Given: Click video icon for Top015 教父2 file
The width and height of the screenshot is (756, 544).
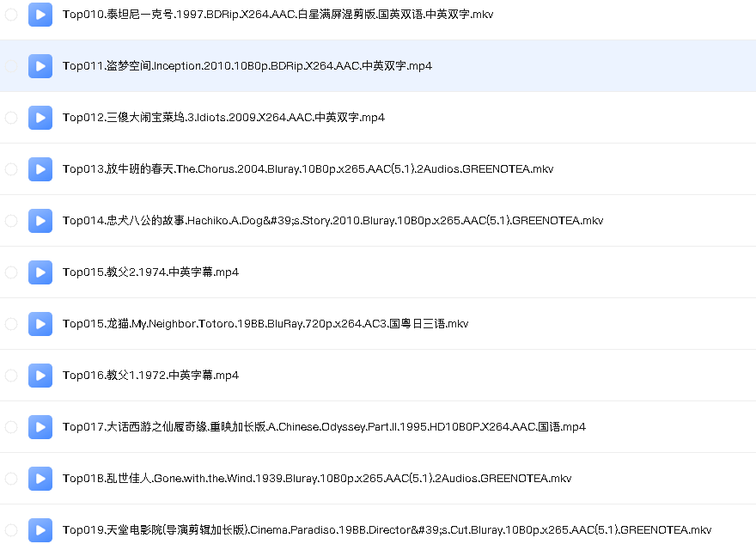Looking at the screenshot, I should [x=40, y=272].
